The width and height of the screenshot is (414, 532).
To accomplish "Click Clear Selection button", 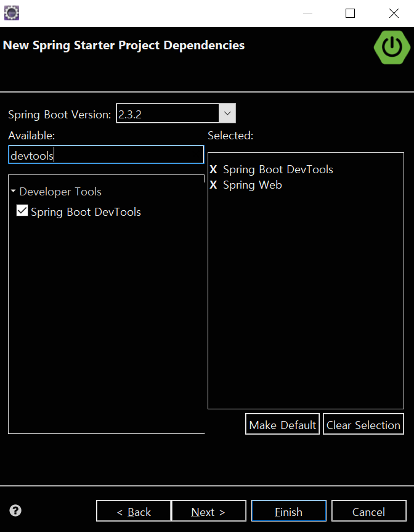I will pos(363,424).
